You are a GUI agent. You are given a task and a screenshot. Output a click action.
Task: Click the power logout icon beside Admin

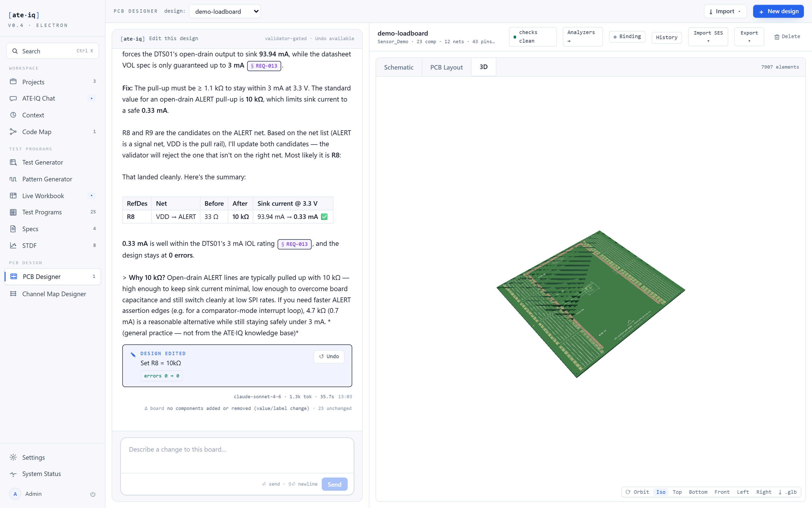[93, 494]
